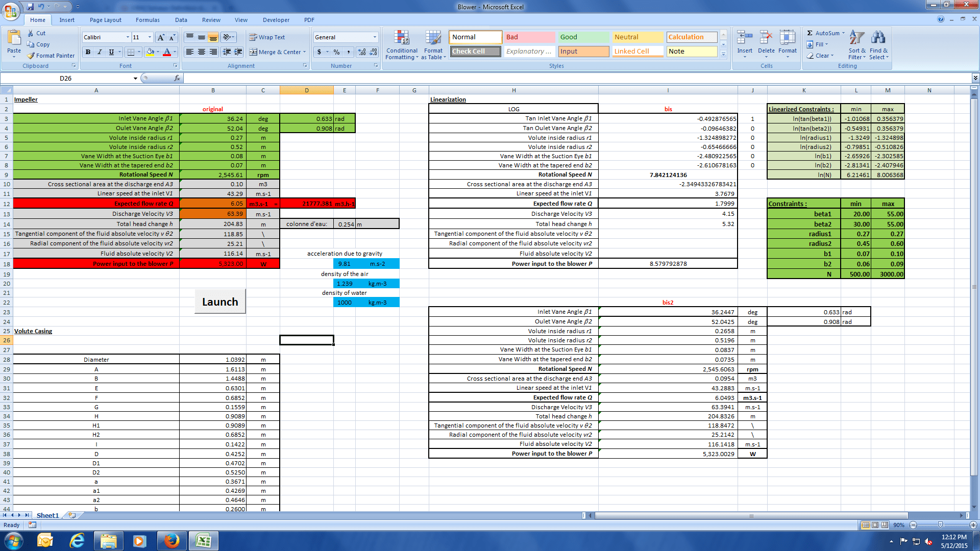
Task: Open the Merge & Center dropdown arrow
Action: [x=305, y=52]
